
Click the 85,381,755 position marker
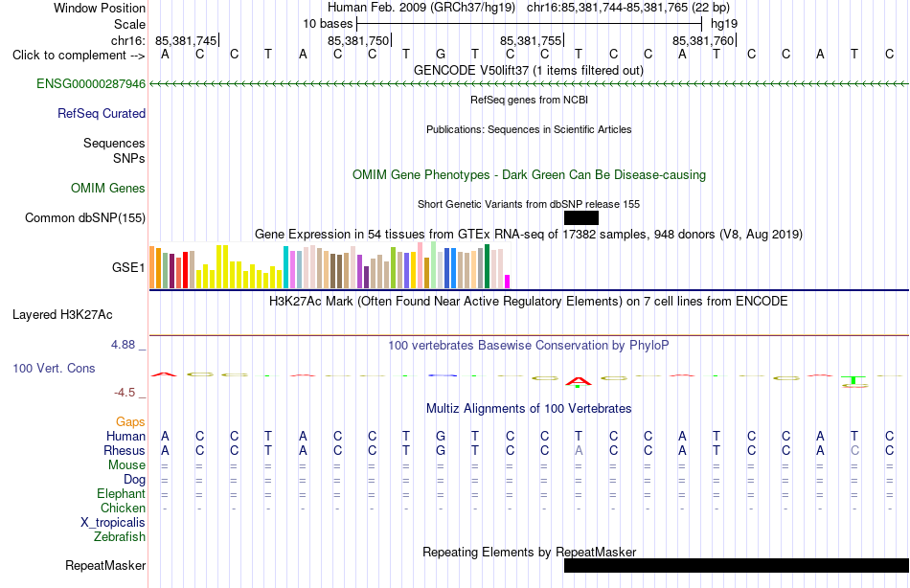point(531,40)
